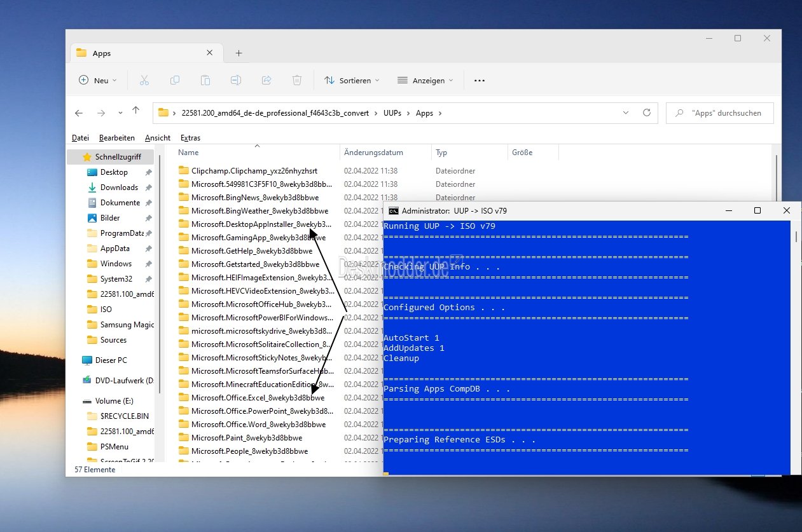Image resolution: width=802 pixels, height=532 pixels.
Task: Click the "Apps" durchsuchen search box
Action: tap(720, 113)
